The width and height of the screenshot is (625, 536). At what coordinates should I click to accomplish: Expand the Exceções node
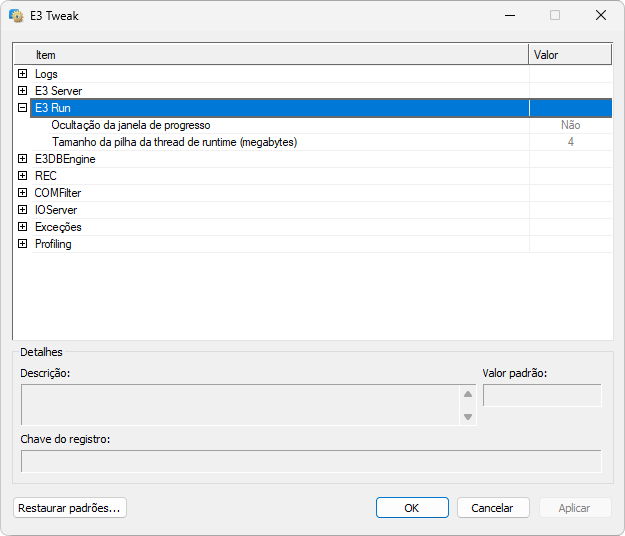(23, 227)
